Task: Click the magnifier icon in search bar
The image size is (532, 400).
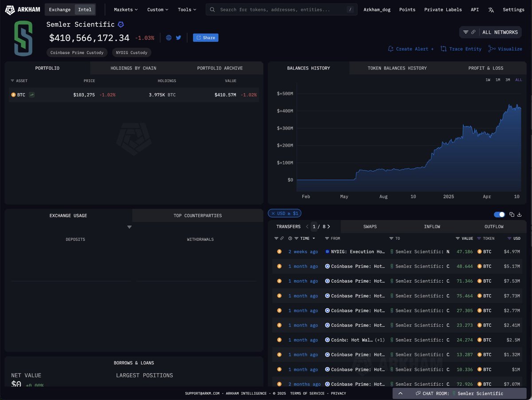Action: click(x=213, y=9)
